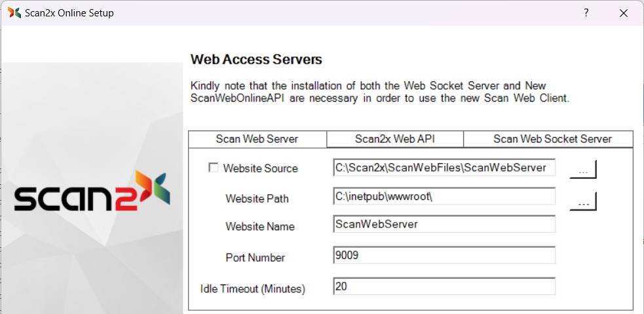The height and width of the screenshot is (314, 644).
Task: Switch to Scan Web Server tab
Action: (257, 139)
